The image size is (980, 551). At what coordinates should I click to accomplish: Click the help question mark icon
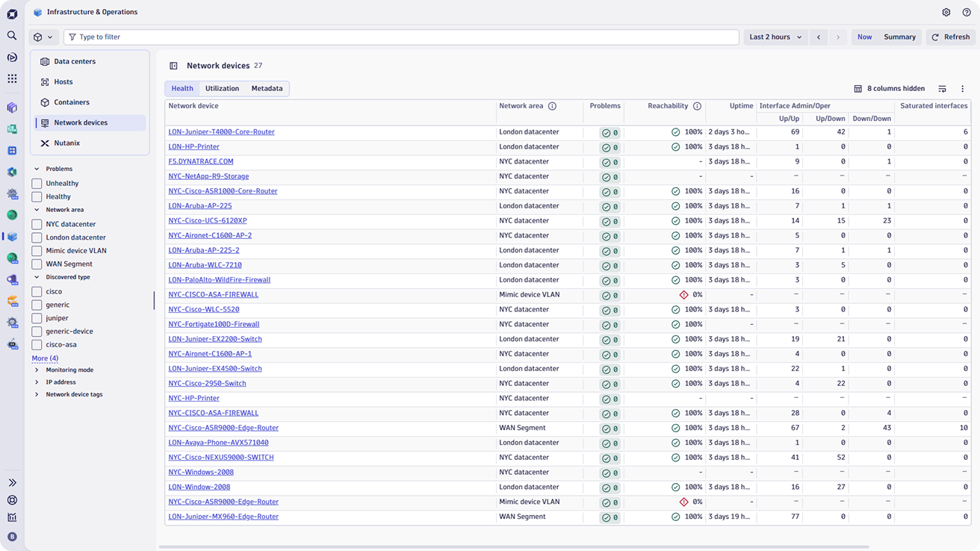click(966, 12)
